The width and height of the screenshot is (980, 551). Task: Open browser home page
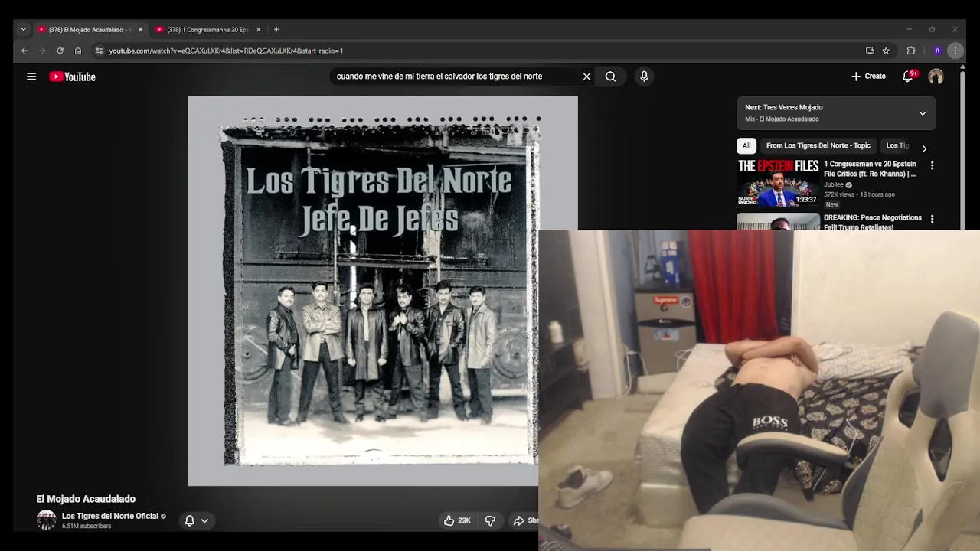pyautogui.click(x=77, y=51)
